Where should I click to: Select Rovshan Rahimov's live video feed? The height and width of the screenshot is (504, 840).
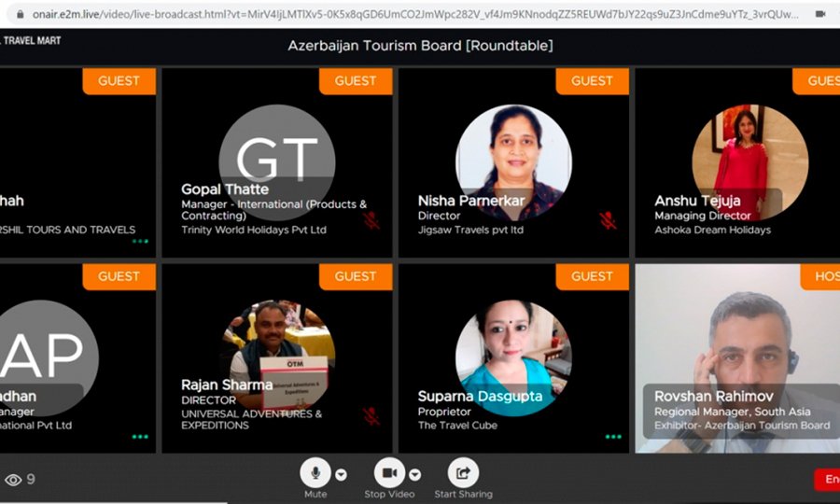[737, 357]
